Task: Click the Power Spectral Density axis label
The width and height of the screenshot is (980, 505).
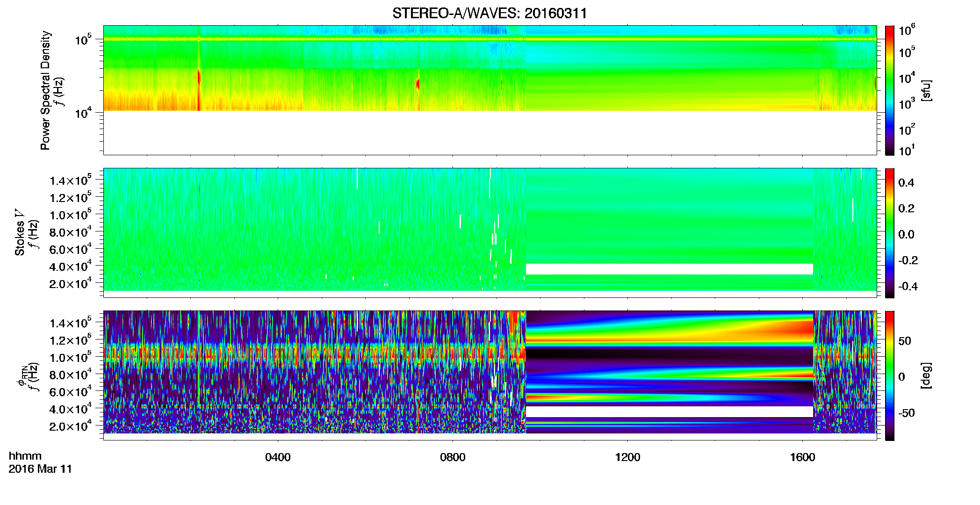Action: 45,90
